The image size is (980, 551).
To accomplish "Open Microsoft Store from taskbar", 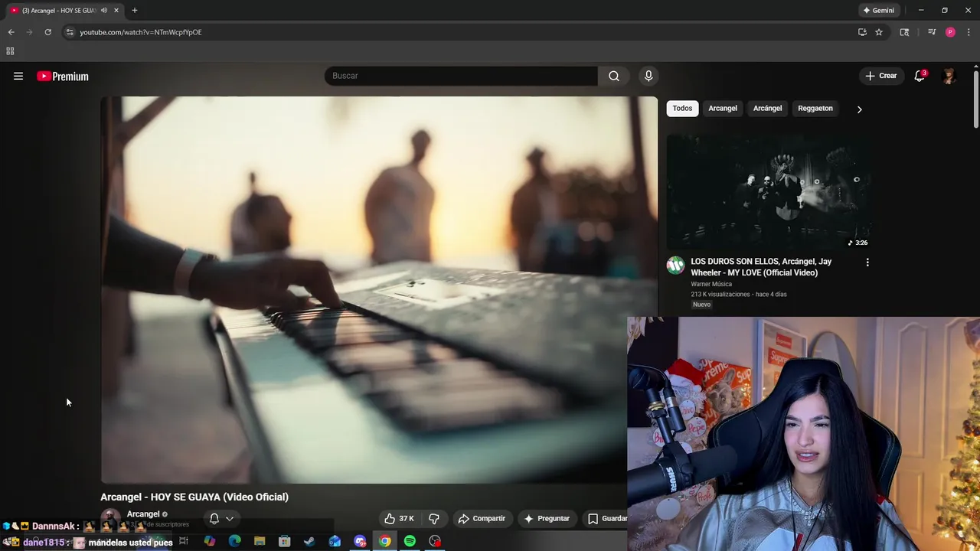I will point(285,541).
